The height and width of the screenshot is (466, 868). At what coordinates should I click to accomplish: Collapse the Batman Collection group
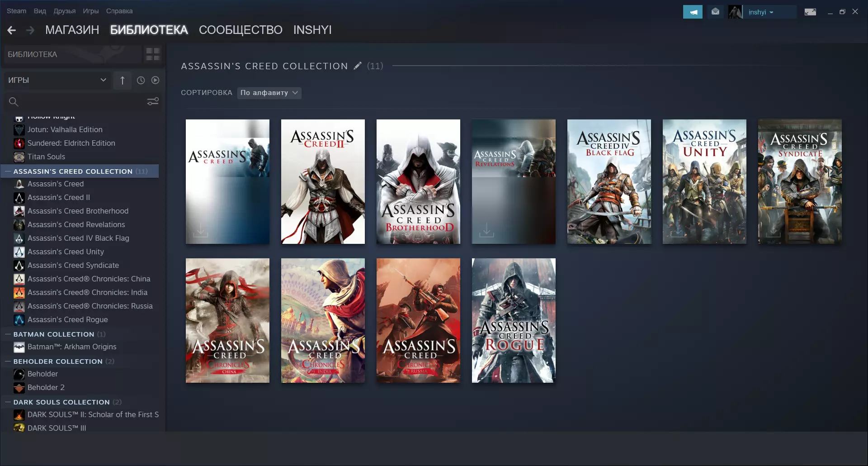click(8, 334)
